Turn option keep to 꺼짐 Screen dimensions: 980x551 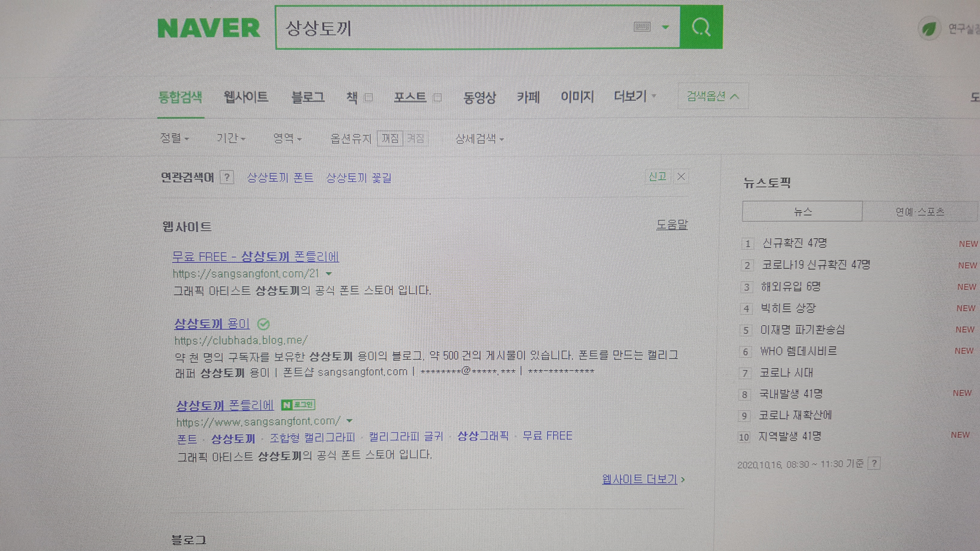[x=390, y=138]
